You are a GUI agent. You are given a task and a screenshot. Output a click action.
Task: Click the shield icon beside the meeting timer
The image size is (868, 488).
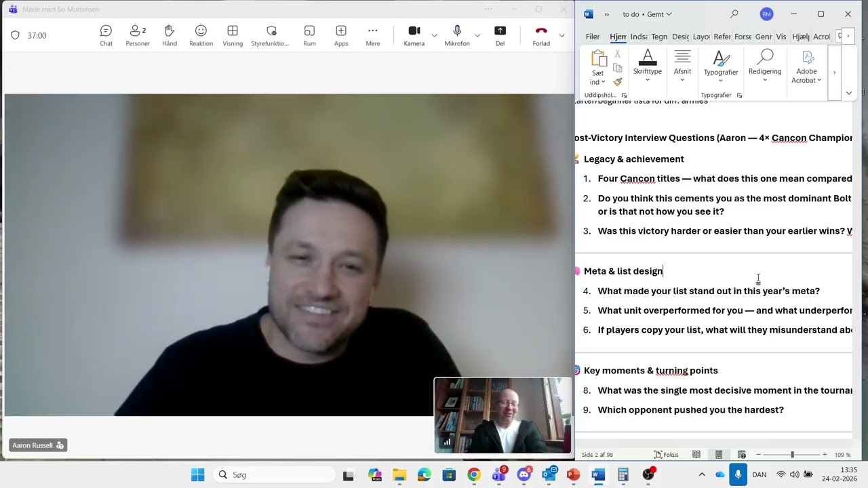pos(15,35)
